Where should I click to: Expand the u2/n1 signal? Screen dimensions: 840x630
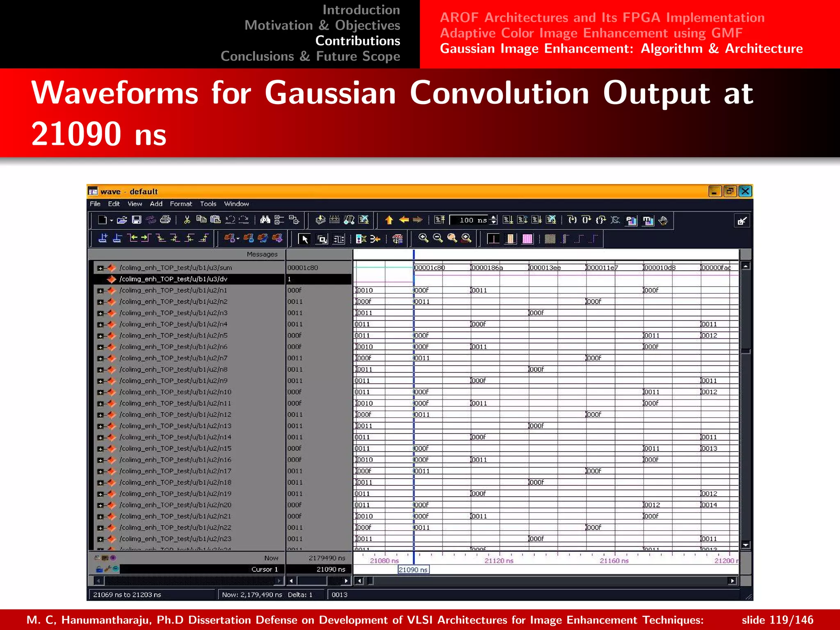point(100,291)
